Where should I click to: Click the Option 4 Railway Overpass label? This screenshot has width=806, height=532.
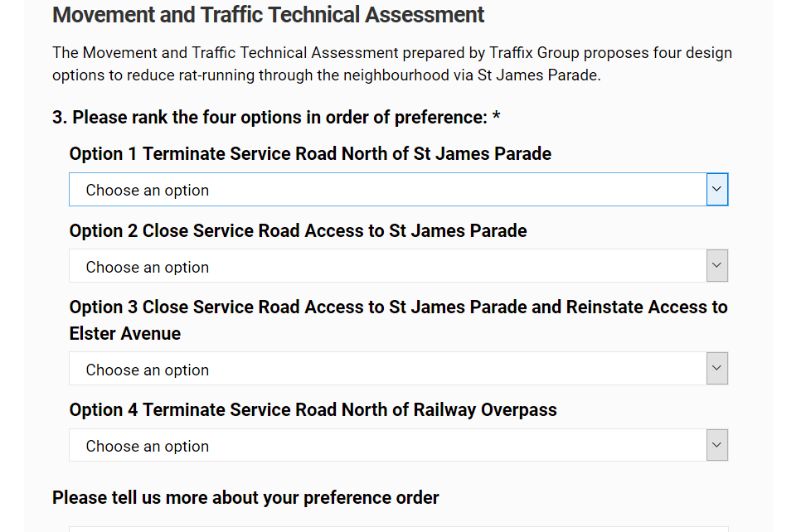pyautogui.click(x=313, y=410)
